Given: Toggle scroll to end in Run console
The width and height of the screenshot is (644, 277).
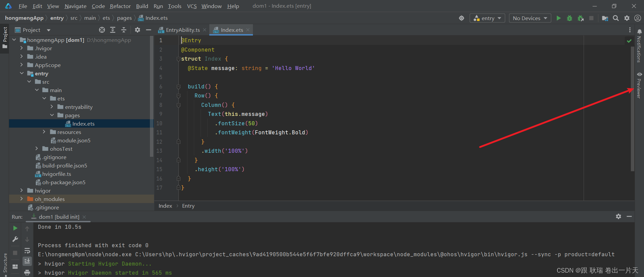Looking at the screenshot, I should (27, 261).
